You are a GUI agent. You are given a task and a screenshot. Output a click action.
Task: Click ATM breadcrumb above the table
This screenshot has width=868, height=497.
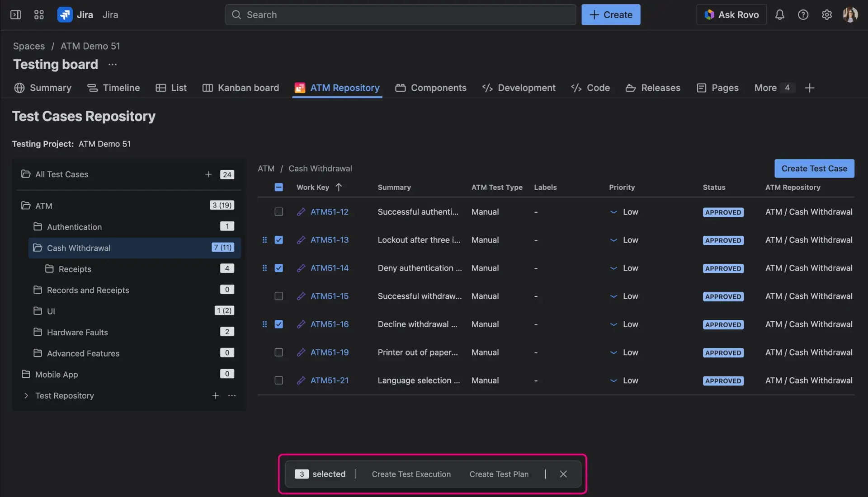click(x=266, y=169)
